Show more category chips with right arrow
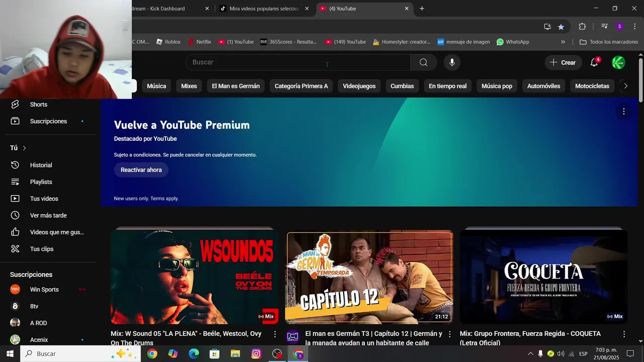Image resolution: width=644 pixels, height=362 pixels. point(625,86)
